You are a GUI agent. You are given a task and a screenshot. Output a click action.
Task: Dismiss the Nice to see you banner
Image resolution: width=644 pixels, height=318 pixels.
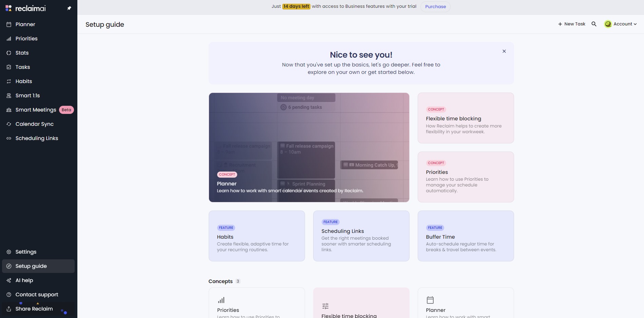tap(504, 51)
